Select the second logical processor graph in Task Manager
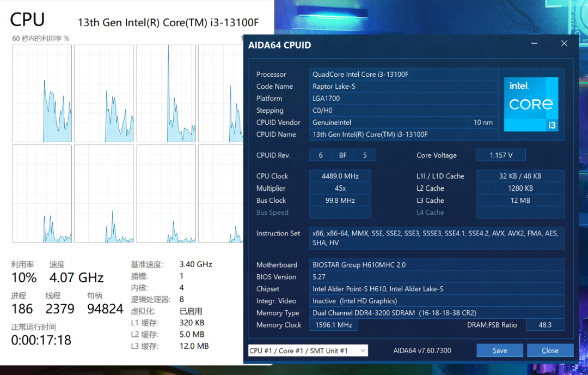The width and height of the screenshot is (588, 375). coord(104,93)
